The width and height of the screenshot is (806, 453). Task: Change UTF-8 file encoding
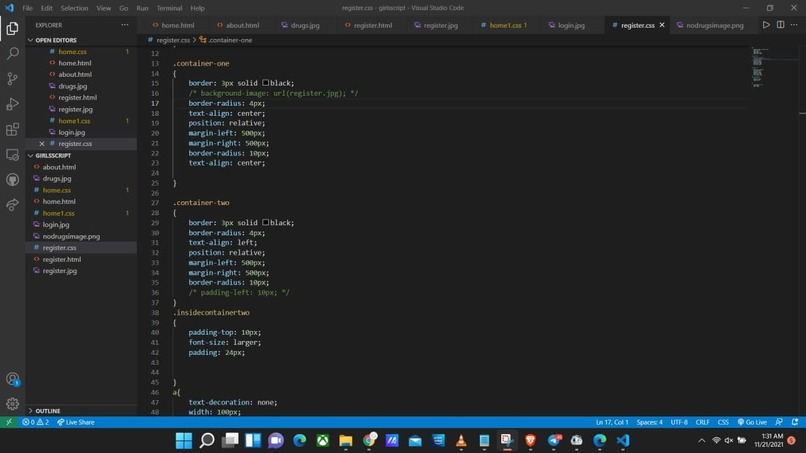pos(679,422)
